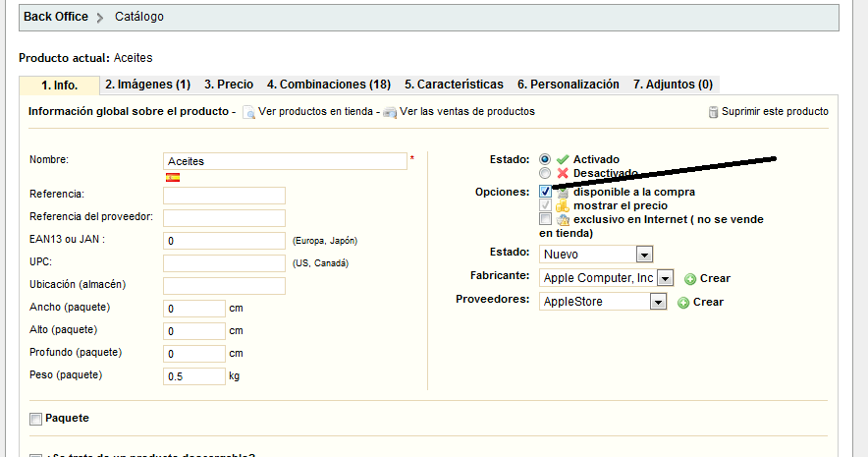Click Crear link next to Fabricante
The image size is (868, 457).
coord(715,279)
